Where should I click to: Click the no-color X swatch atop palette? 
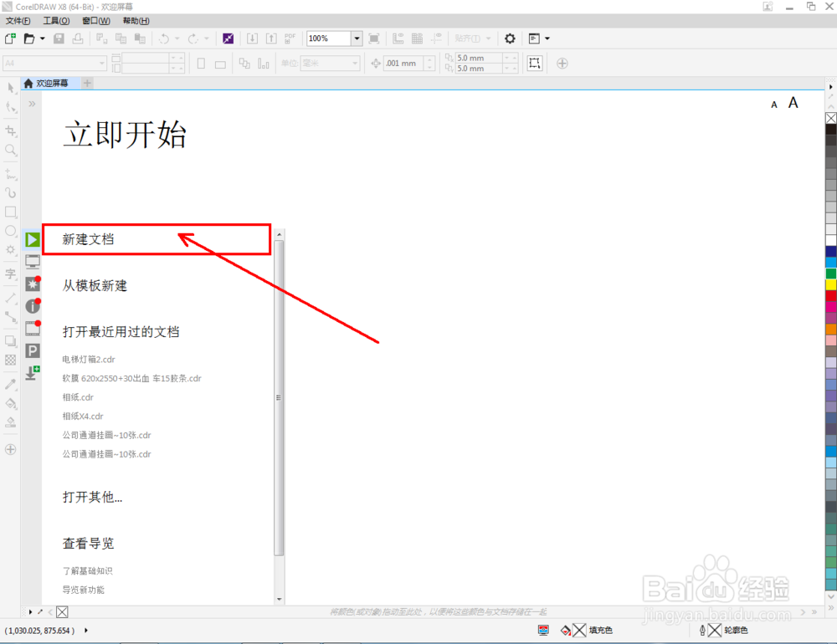[831, 118]
